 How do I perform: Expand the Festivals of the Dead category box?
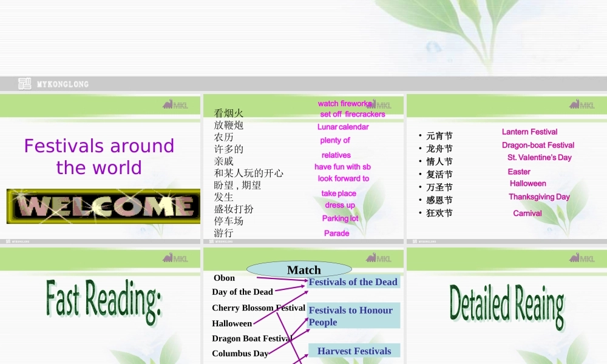click(353, 282)
